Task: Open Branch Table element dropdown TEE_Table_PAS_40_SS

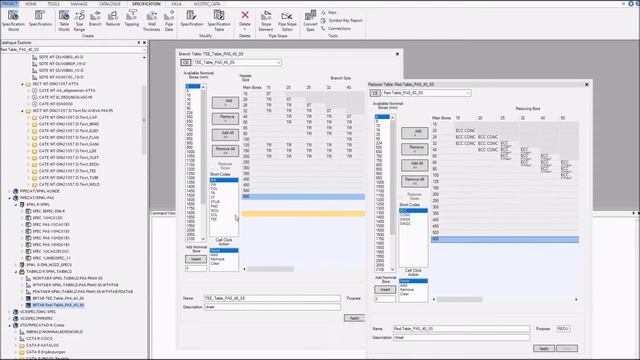Action: tap(278, 62)
